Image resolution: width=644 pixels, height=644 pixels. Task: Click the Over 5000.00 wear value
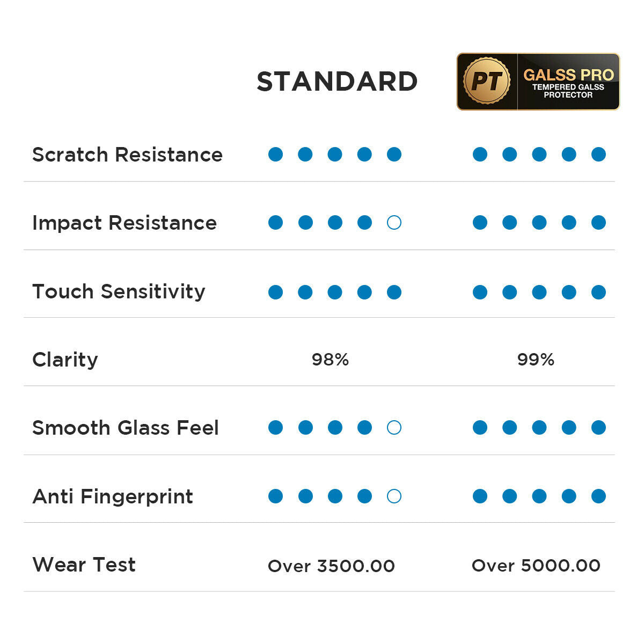[x=536, y=565]
